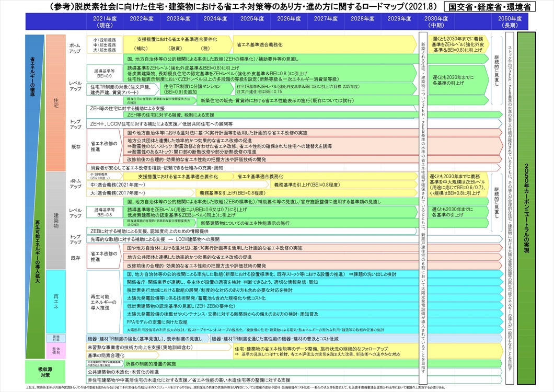This screenshot has height=392, width=554.
Task: Select the cyan 再エネ category block
Action: click(x=55, y=302)
